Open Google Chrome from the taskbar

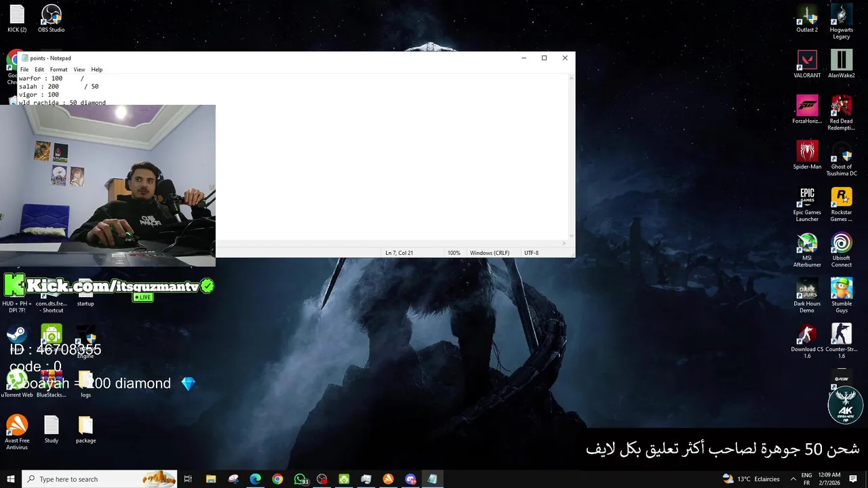tap(277, 479)
